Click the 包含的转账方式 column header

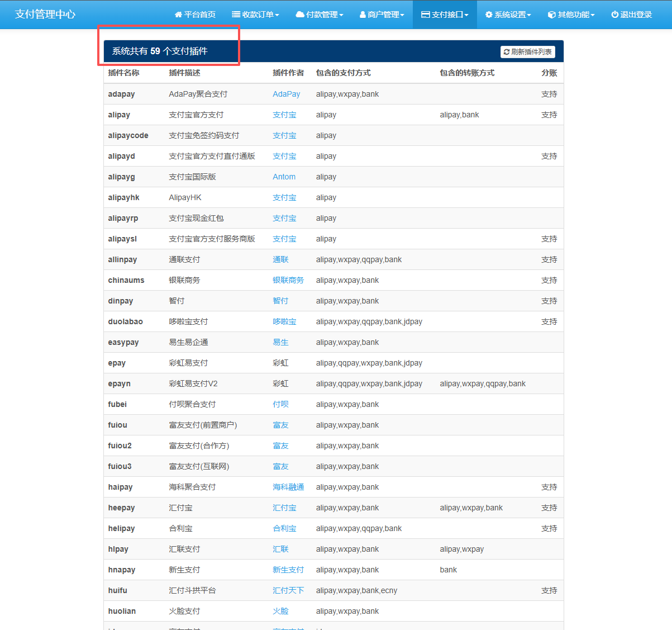[x=467, y=73]
